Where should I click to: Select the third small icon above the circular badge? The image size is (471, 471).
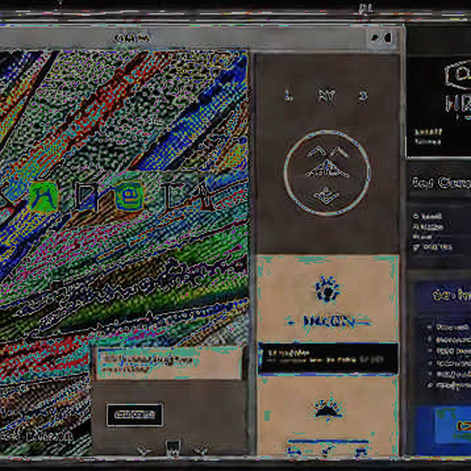363,97
